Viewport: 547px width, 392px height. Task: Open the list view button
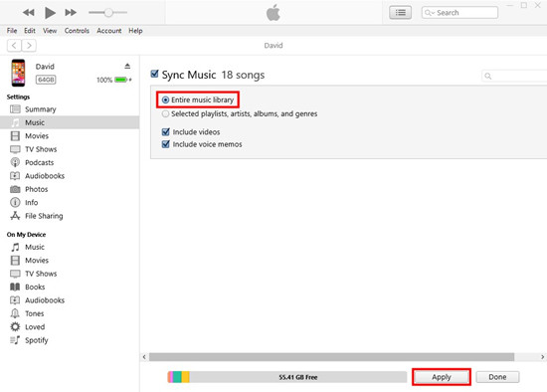point(400,13)
